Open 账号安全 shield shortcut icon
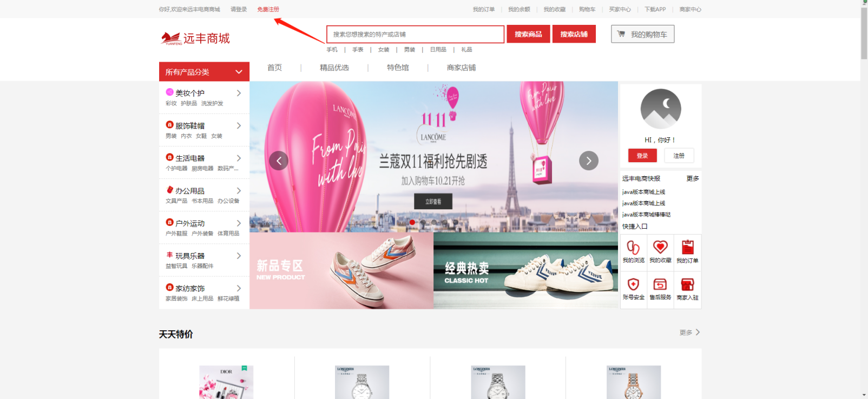This screenshot has width=868, height=399. pyautogui.click(x=633, y=284)
